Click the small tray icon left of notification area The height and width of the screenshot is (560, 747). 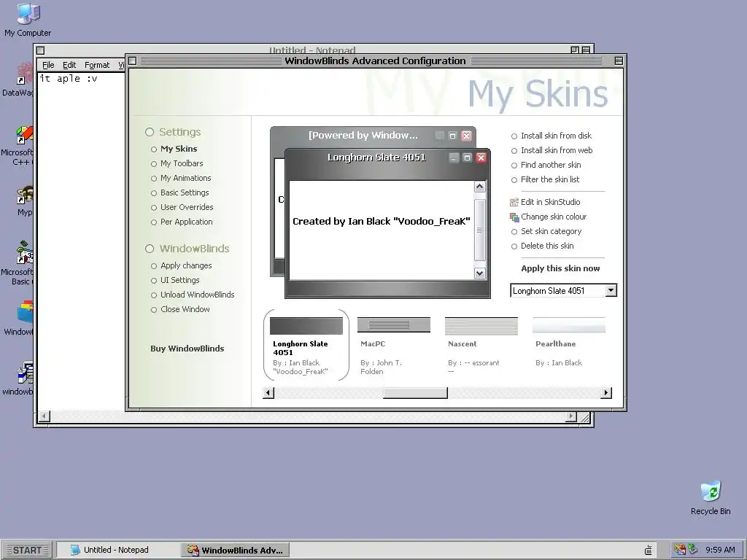(x=649, y=550)
